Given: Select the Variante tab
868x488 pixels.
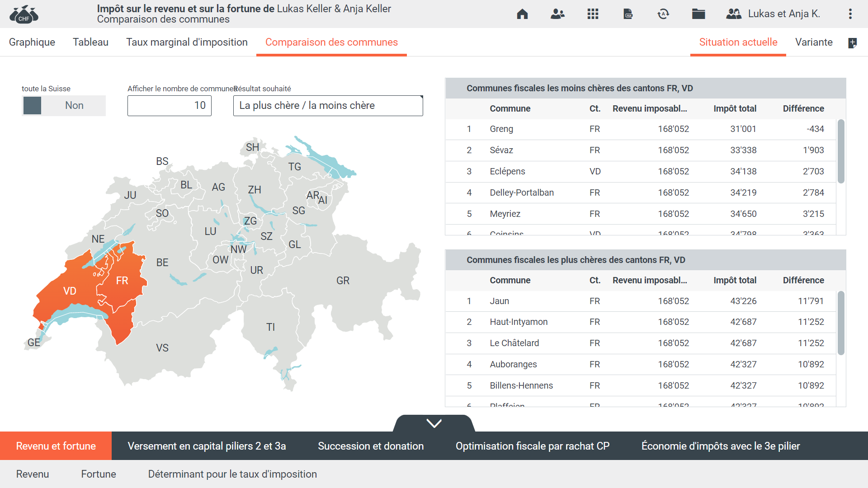Looking at the screenshot, I should [814, 42].
